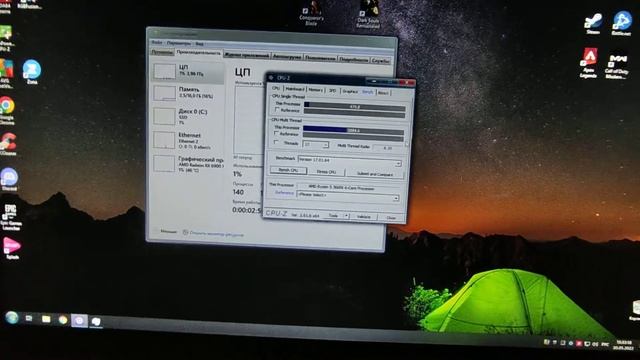The width and height of the screenshot is (640, 360).
Task: Open the Google Chrome desktop shortcut
Action: [x=7, y=110]
